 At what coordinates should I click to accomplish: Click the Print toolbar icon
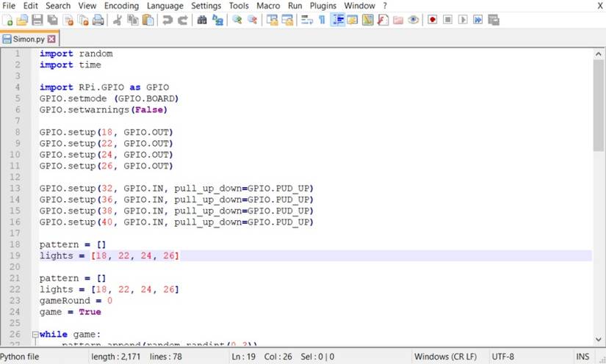tap(98, 20)
